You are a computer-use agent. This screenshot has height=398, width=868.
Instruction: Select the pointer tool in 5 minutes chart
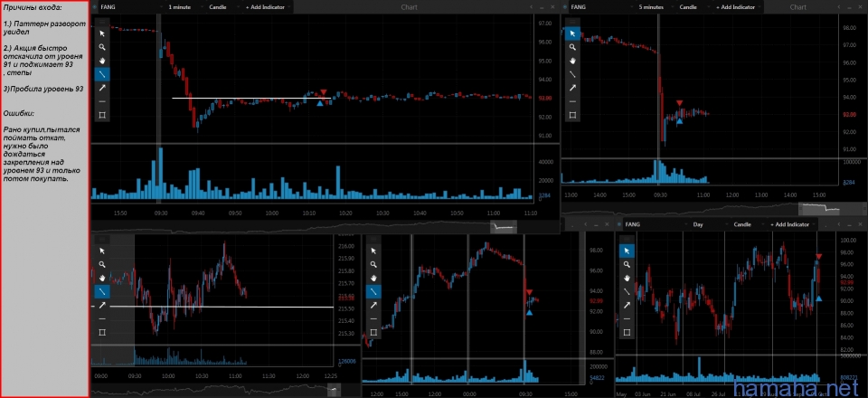(x=573, y=33)
